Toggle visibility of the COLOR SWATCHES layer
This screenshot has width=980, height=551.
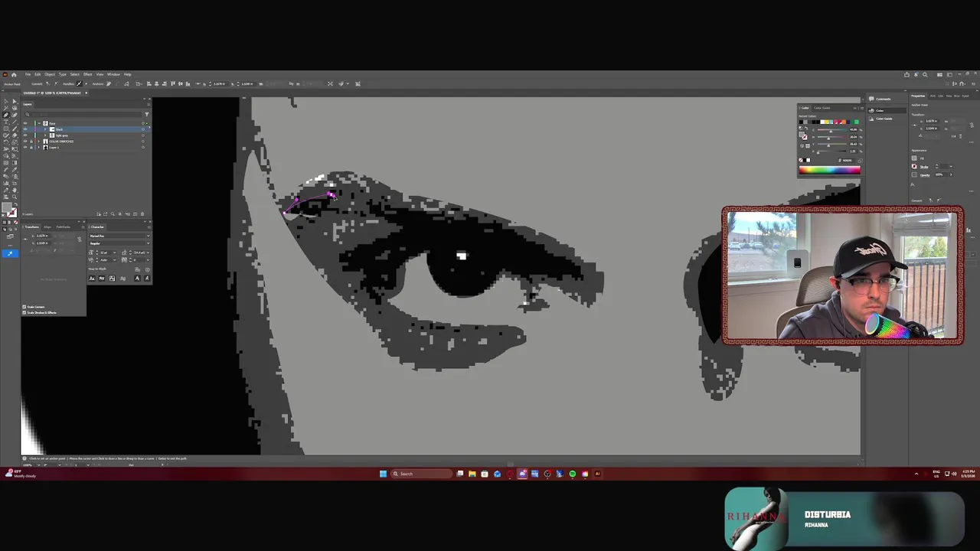coord(25,142)
